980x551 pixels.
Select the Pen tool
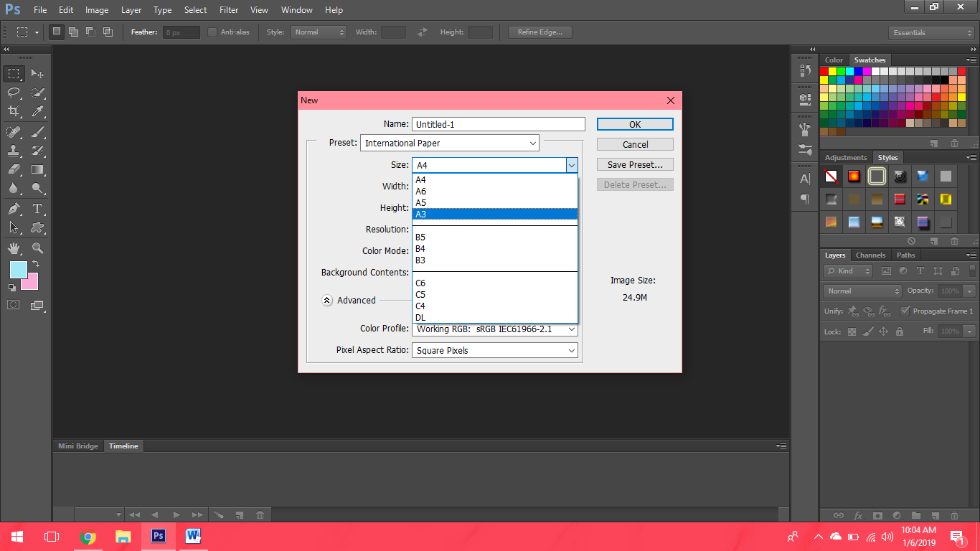click(x=14, y=209)
